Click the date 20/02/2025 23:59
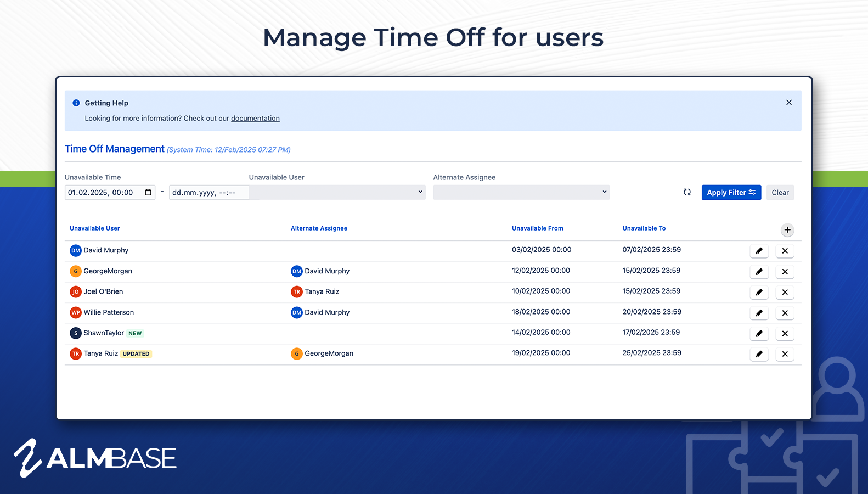 (652, 312)
